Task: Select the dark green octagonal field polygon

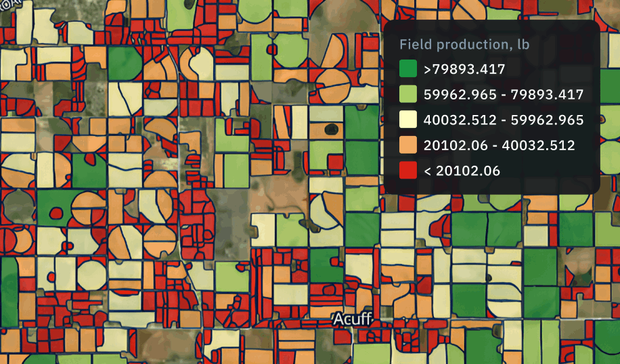Action: pyautogui.click(x=125, y=63)
